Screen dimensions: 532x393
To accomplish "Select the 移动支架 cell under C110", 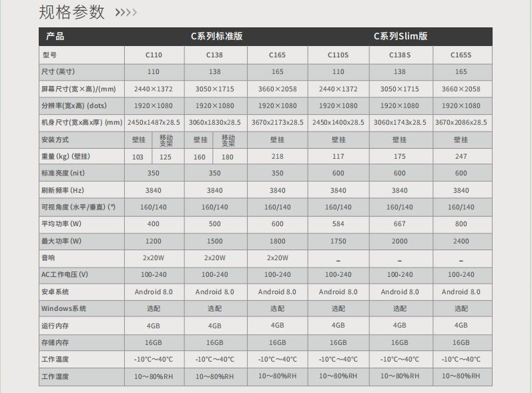I will tap(166, 139).
